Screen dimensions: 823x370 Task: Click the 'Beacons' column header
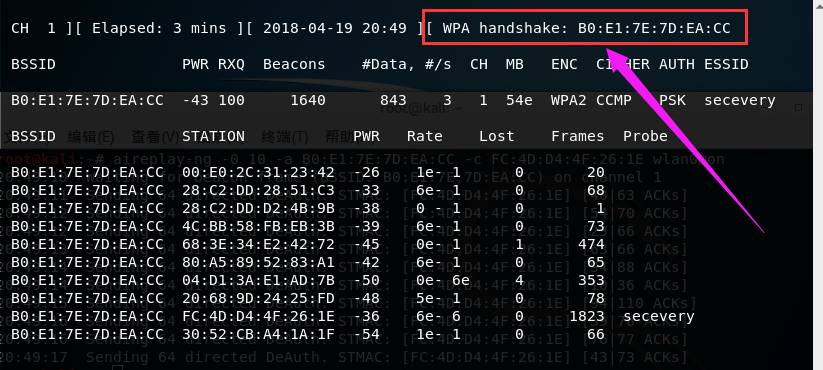point(294,65)
